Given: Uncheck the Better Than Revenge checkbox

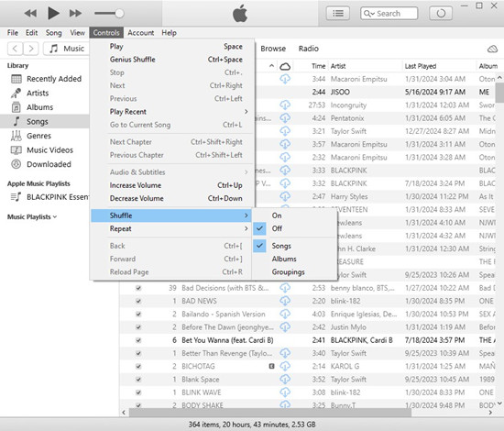Looking at the screenshot, I should (x=138, y=353).
